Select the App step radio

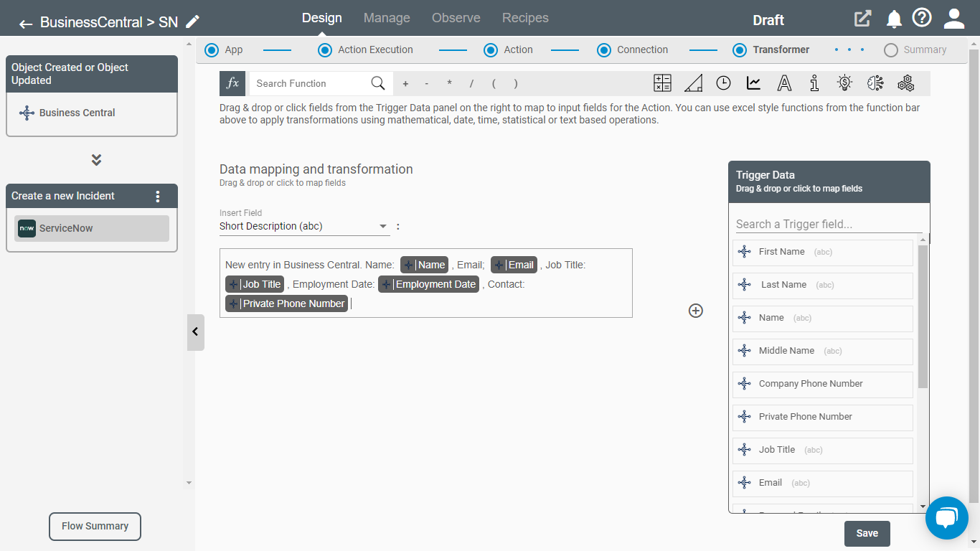[x=211, y=50]
